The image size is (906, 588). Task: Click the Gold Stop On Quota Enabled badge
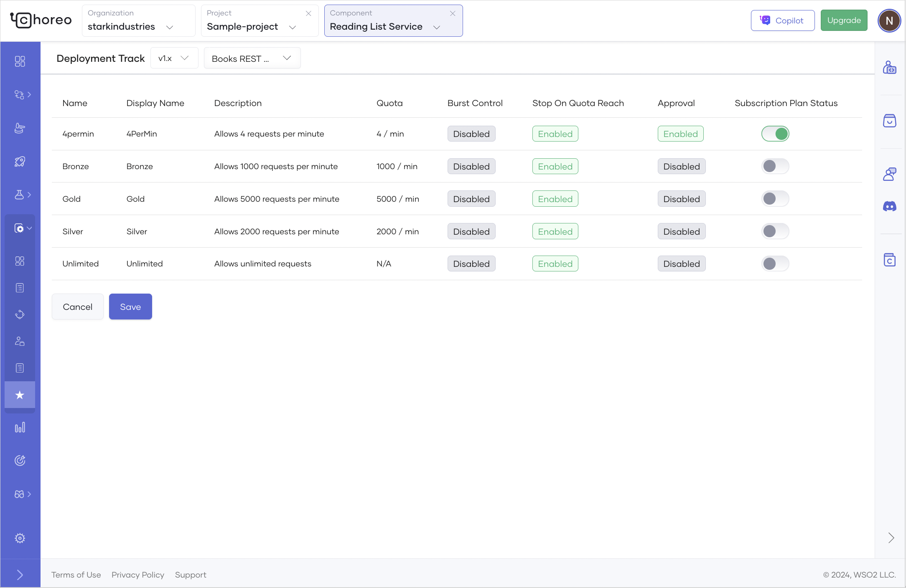tap(555, 199)
